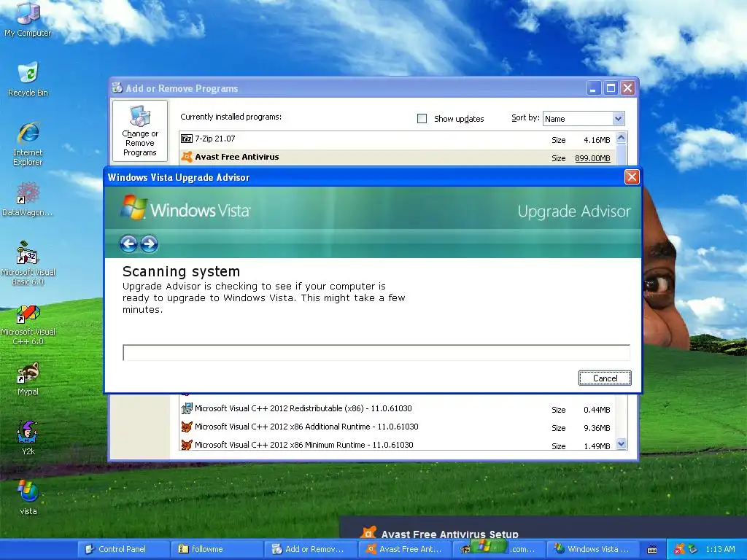Click the Scanning system heading
This screenshot has height=560, width=747.
181,271
